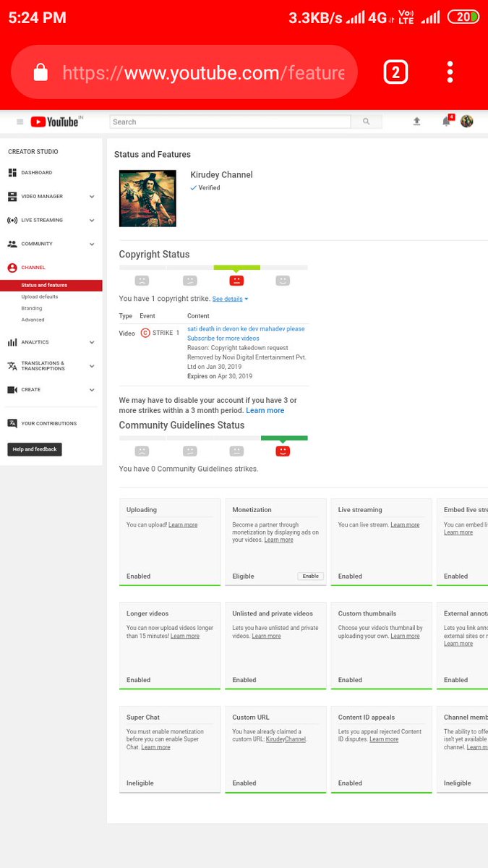The width and height of the screenshot is (488, 868).
Task: Expand the Community section
Action: tap(92, 244)
